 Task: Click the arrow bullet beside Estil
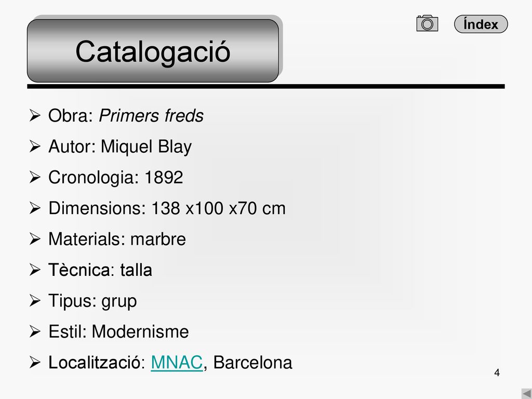coord(35,332)
